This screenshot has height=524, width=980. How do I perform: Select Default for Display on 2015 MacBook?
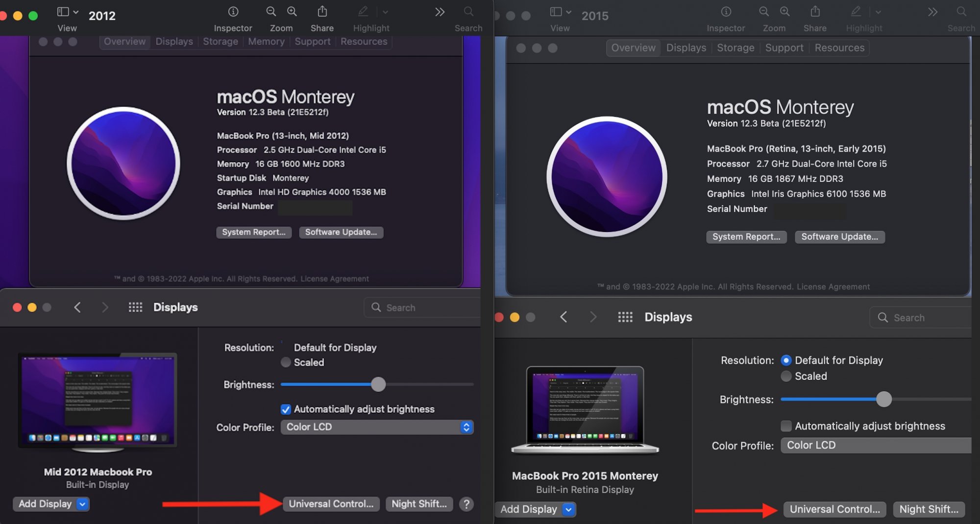click(786, 360)
